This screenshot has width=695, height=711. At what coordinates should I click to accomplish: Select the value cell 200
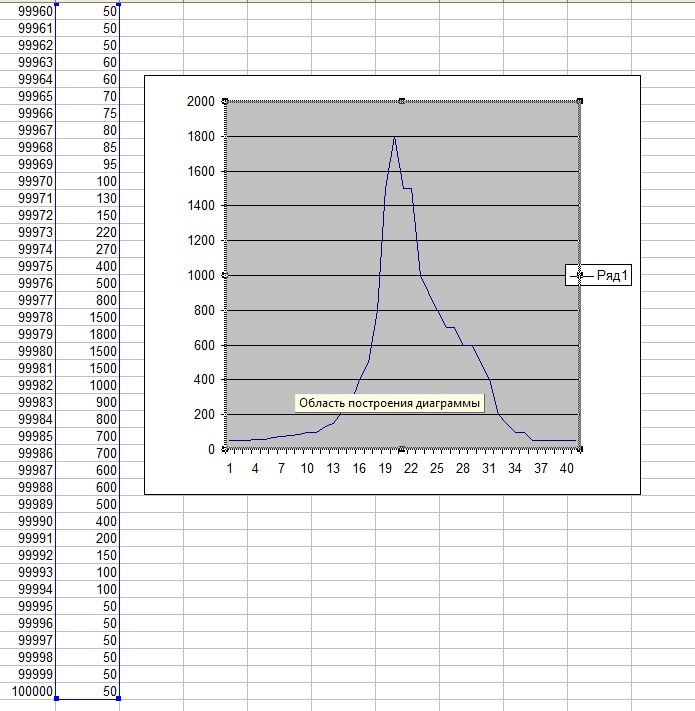[87, 538]
